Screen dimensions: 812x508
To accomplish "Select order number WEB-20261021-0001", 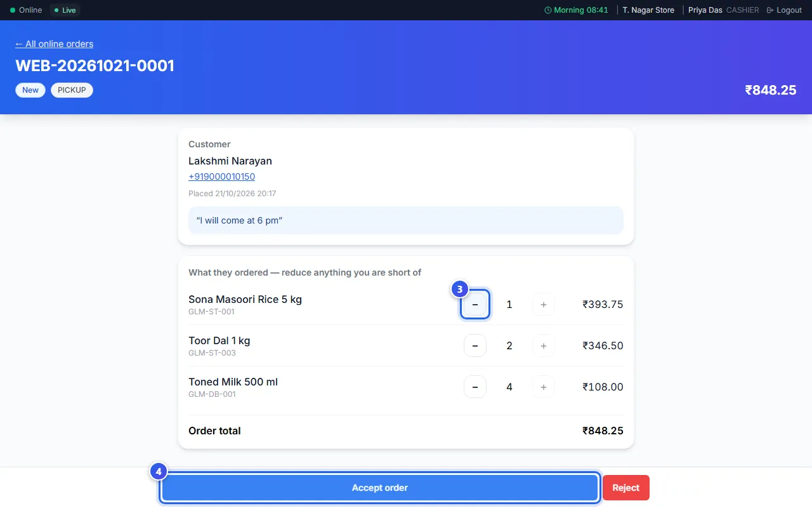I will 95,65.
